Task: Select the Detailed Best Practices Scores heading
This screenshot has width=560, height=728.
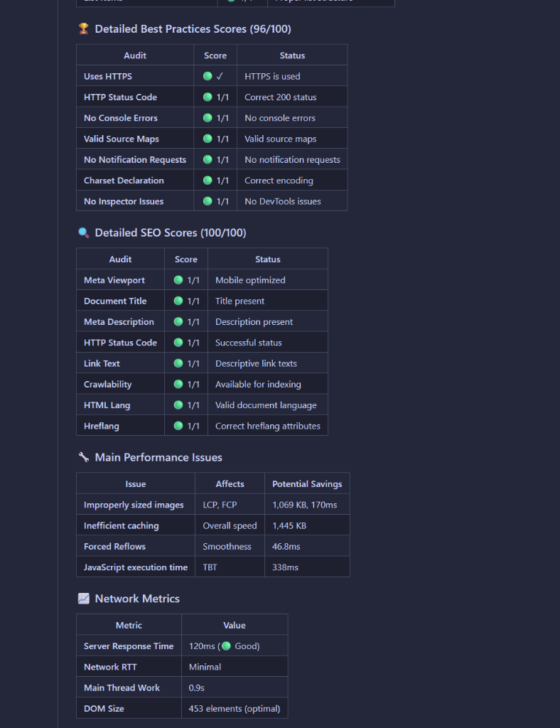Action: point(193,29)
